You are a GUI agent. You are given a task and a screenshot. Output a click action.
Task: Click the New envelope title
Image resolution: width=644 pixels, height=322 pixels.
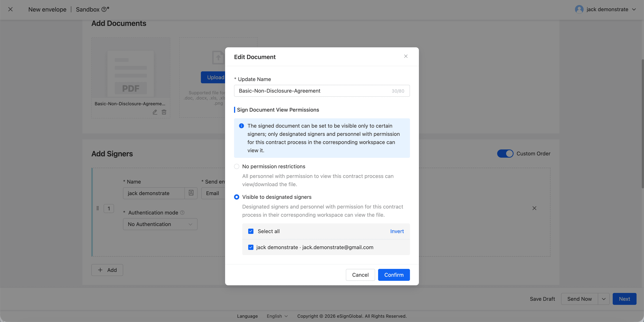point(47,10)
